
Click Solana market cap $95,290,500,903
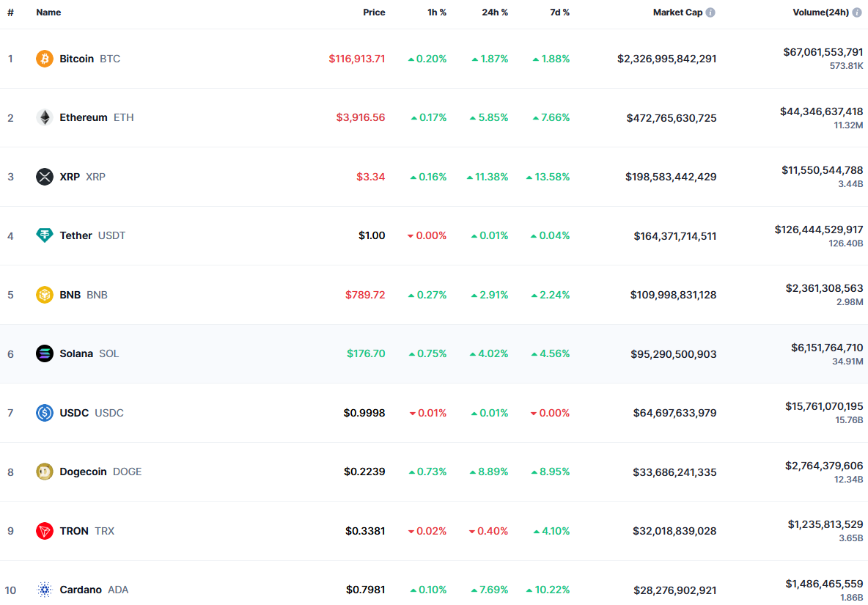(x=673, y=353)
